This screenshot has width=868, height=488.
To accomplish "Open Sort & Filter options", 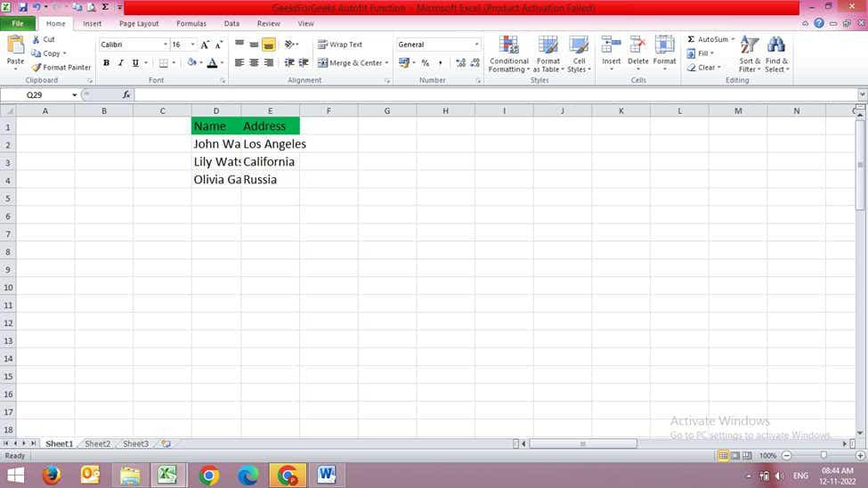I will pos(750,54).
